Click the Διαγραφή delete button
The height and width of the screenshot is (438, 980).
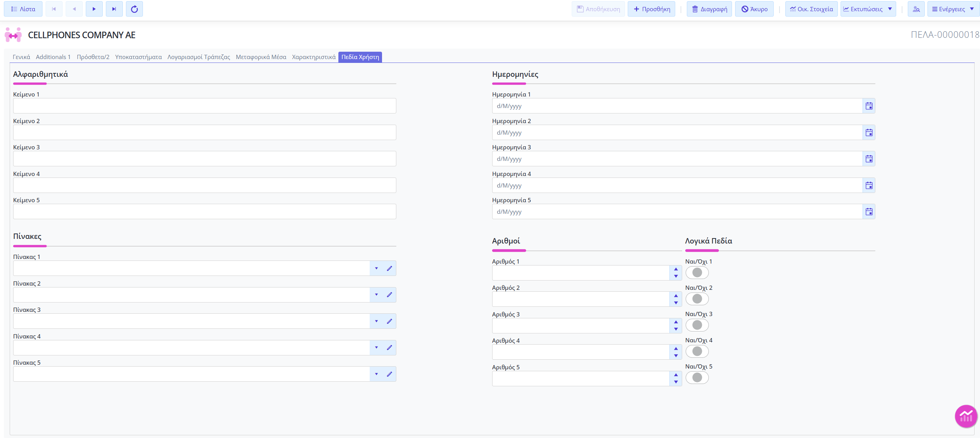click(x=709, y=9)
